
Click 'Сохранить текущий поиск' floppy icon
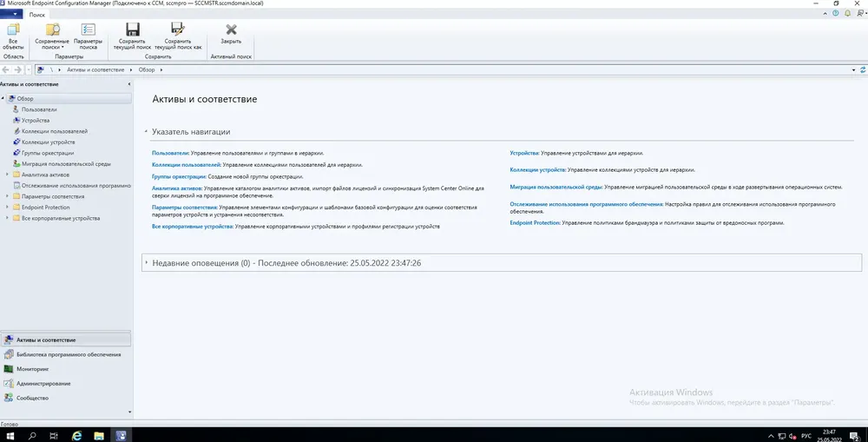[x=132, y=30]
